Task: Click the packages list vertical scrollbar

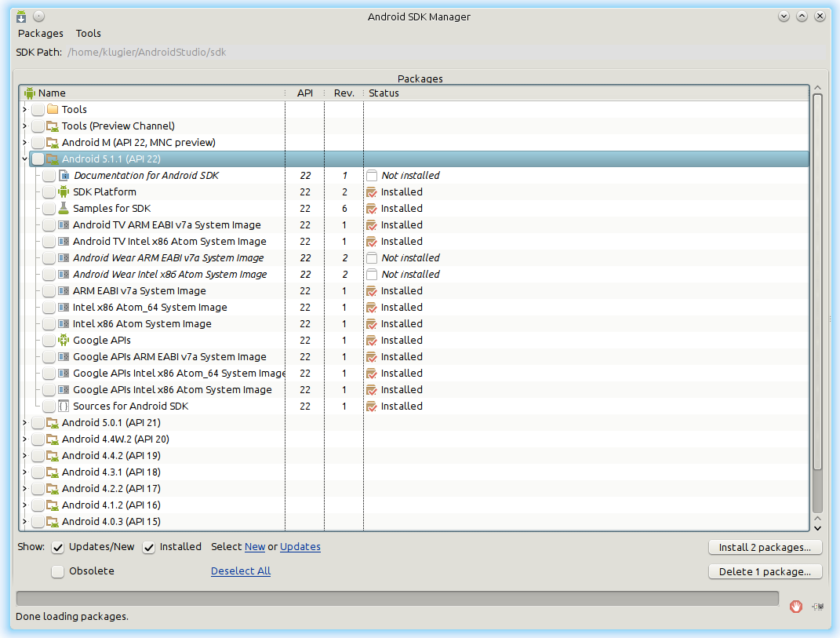Action: click(x=817, y=283)
